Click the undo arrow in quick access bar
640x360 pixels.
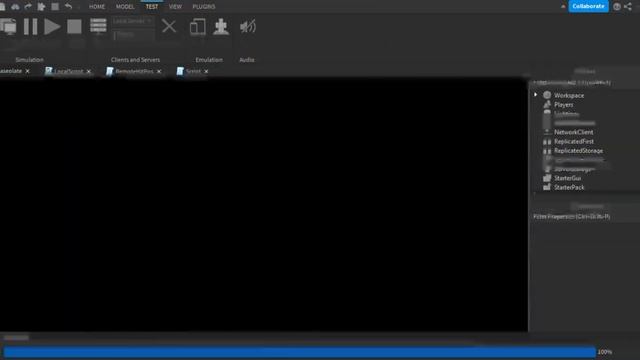point(68,6)
